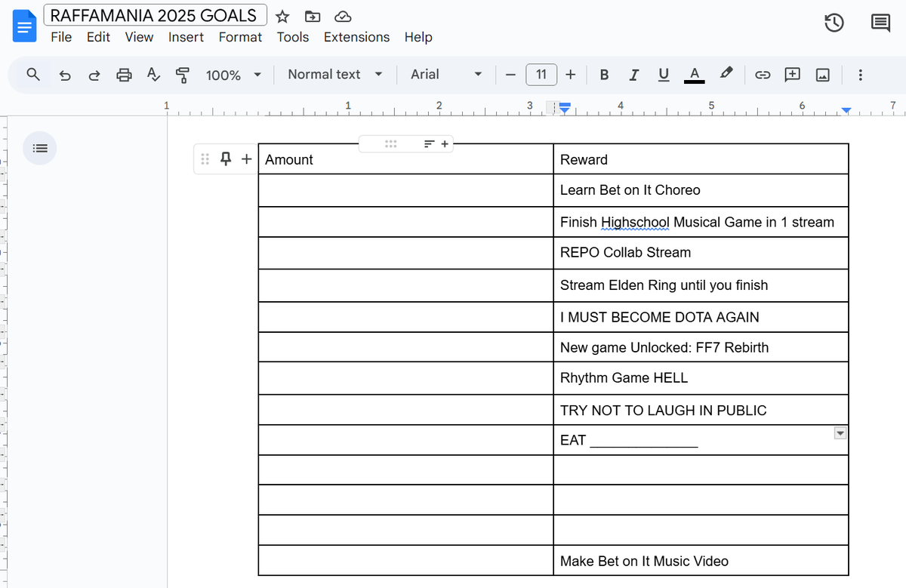906x588 pixels.
Task: Open the Normal text style dropdown
Action: click(335, 75)
